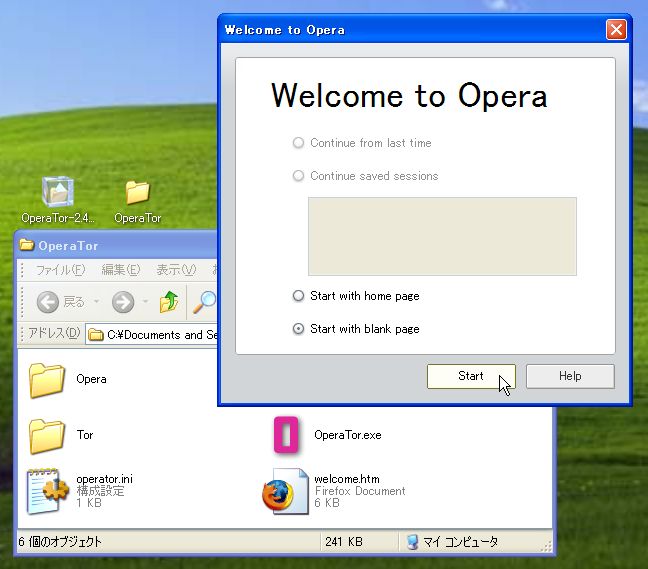Click the 'operator.ini' file name
Screen dimensions: 648x569
point(104,479)
